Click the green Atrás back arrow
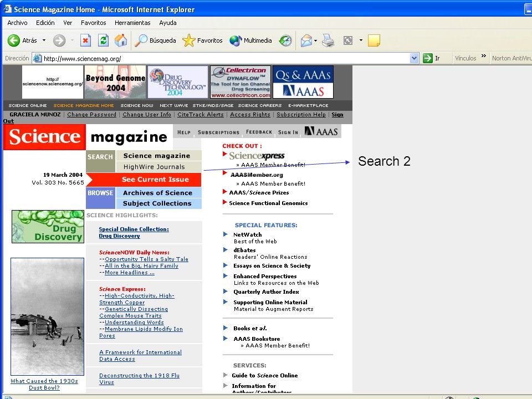Viewport: 532px width, 399px height. [x=13, y=40]
